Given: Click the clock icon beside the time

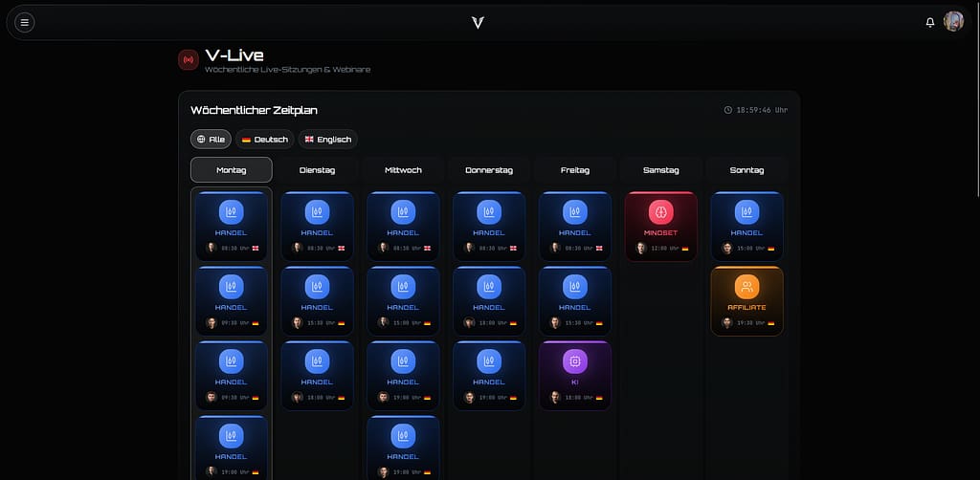Looking at the screenshot, I should 728,110.
